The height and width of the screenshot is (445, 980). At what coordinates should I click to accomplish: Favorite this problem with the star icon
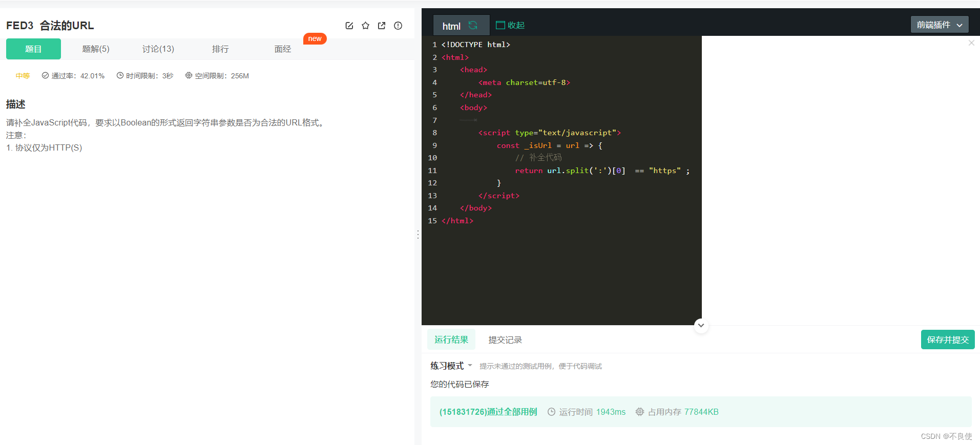pyautogui.click(x=365, y=26)
